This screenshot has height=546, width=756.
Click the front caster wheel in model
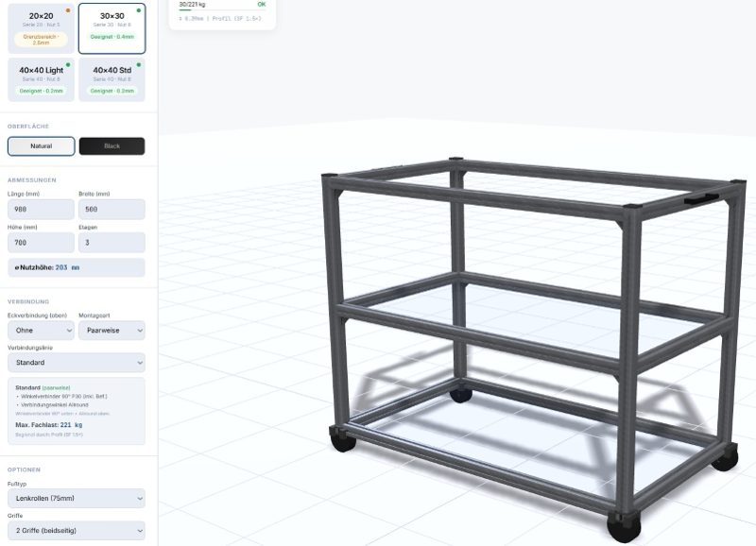[x=624, y=527]
